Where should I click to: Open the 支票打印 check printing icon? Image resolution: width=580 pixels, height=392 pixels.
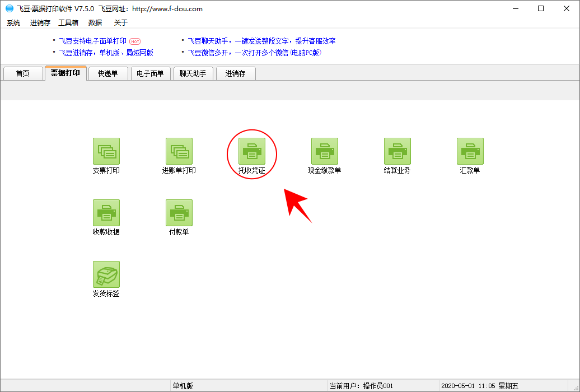tap(106, 151)
